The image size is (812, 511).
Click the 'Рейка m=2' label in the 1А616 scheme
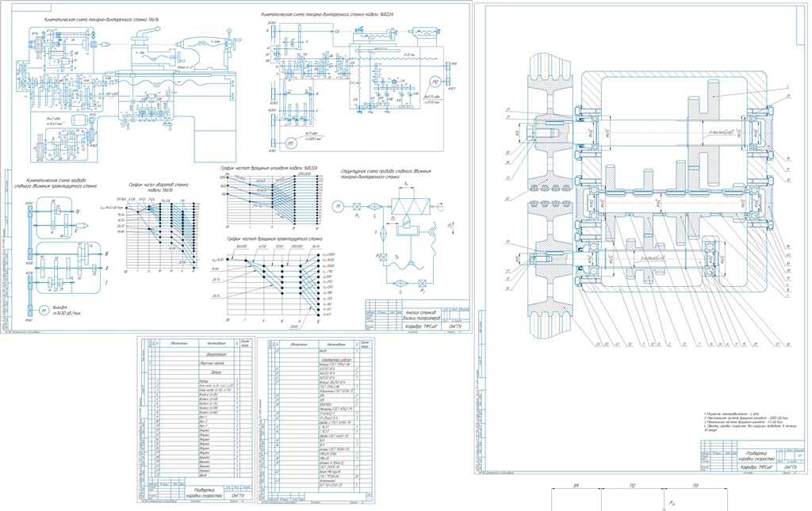(x=185, y=68)
